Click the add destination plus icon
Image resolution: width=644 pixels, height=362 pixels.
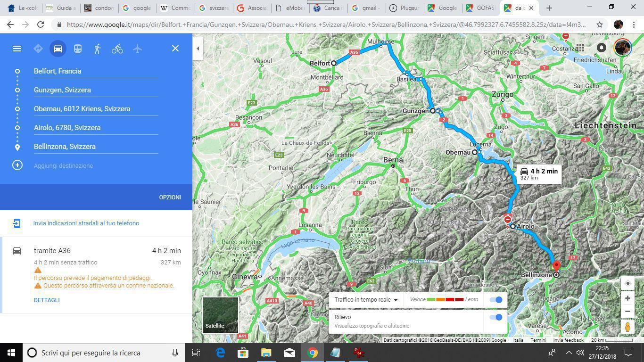pos(17,165)
